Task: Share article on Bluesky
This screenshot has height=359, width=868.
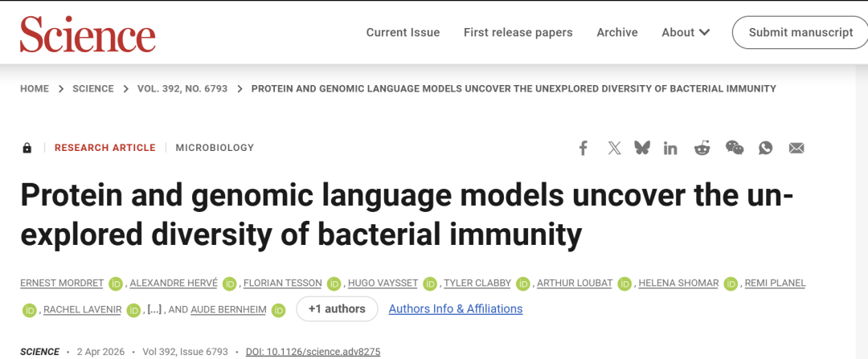Action: (641, 148)
